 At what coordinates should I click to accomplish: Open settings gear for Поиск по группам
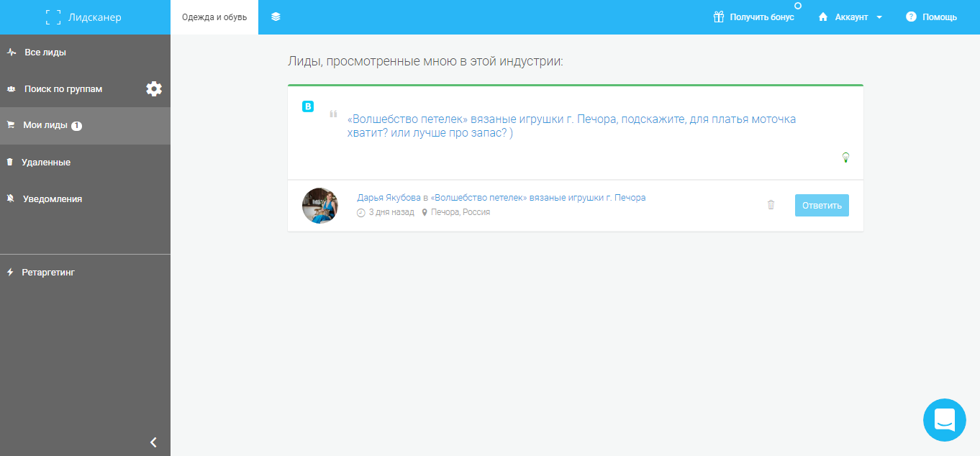tap(154, 89)
